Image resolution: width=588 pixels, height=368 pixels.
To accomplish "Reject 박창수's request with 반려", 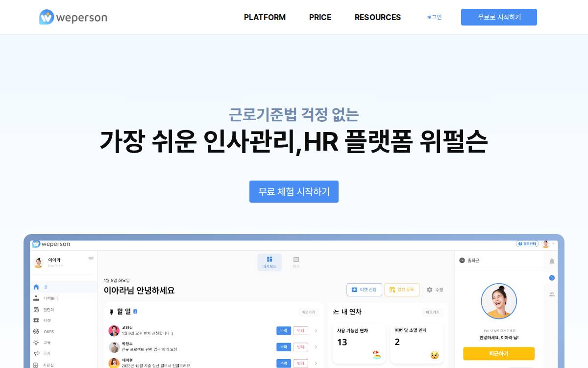I will click(300, 347).
